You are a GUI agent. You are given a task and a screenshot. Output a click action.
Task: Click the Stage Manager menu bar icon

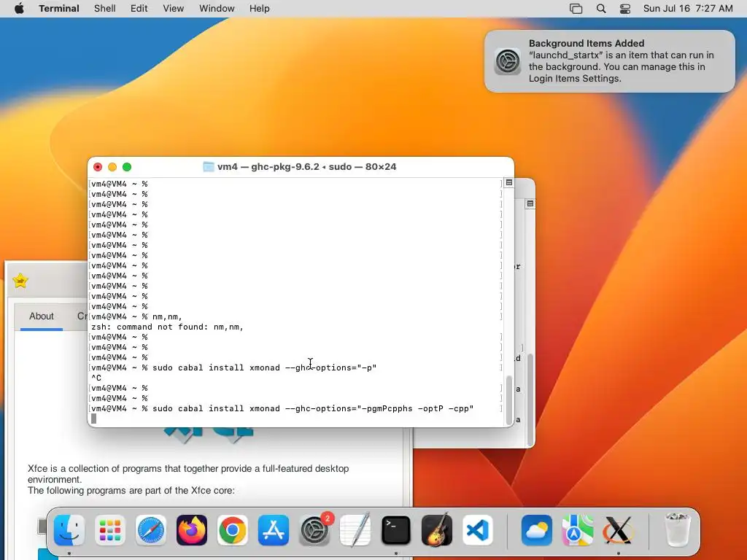[x=576, y=9]
